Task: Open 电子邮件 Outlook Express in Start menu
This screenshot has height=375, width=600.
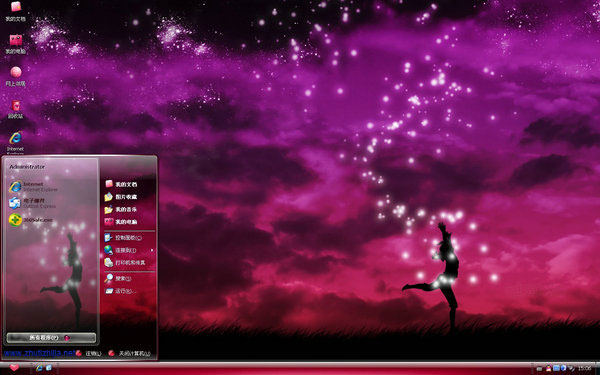Action: pyautogui.click(x=33, y=203)
